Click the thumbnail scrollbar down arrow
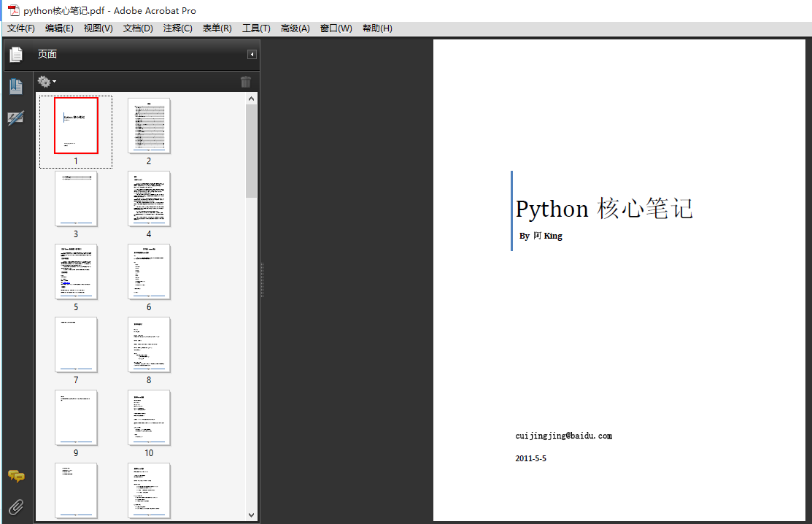Screen dimensions: 812x524 coord(251,515)
